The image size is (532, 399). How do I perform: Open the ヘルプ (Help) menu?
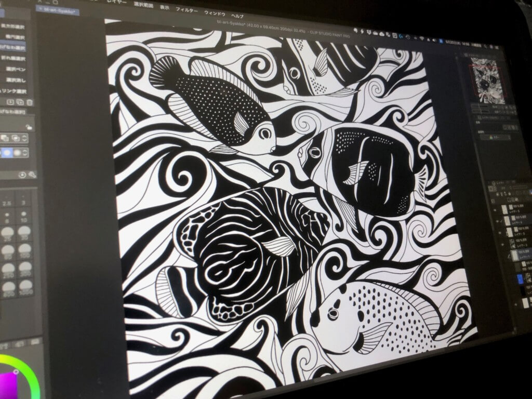tap(237, 16)
